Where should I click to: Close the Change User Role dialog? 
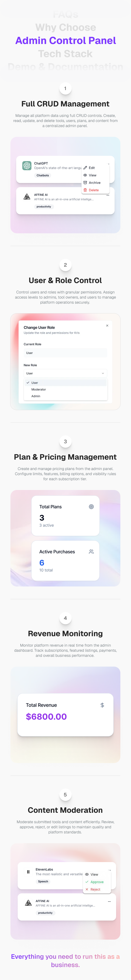(107, 326)
